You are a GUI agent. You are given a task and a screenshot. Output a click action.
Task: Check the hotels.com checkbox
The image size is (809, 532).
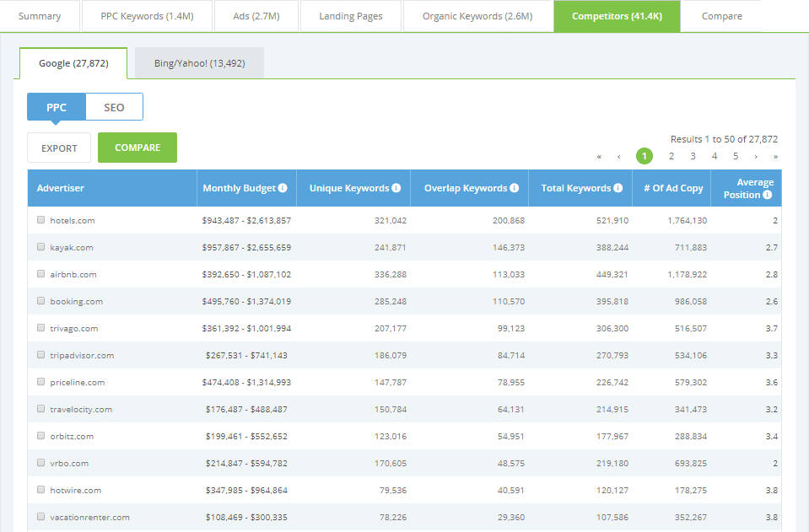tap(41, 220)
